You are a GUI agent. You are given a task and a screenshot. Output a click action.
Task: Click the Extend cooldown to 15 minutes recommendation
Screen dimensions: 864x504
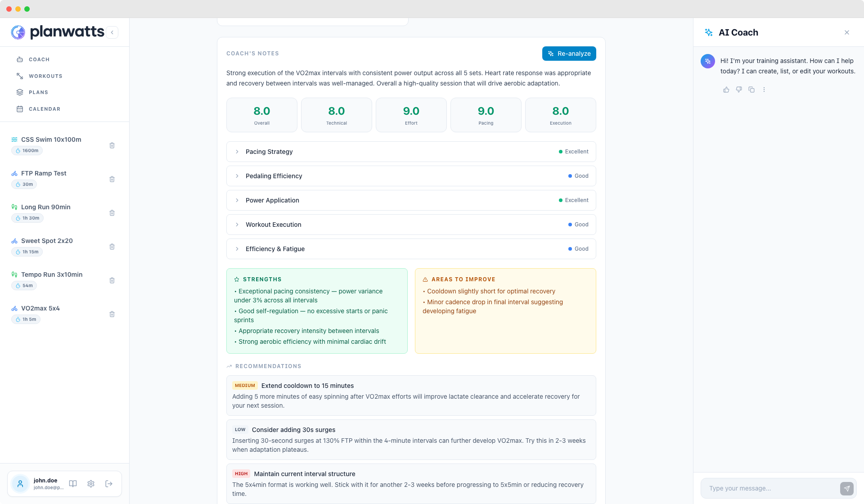(411, 396)
